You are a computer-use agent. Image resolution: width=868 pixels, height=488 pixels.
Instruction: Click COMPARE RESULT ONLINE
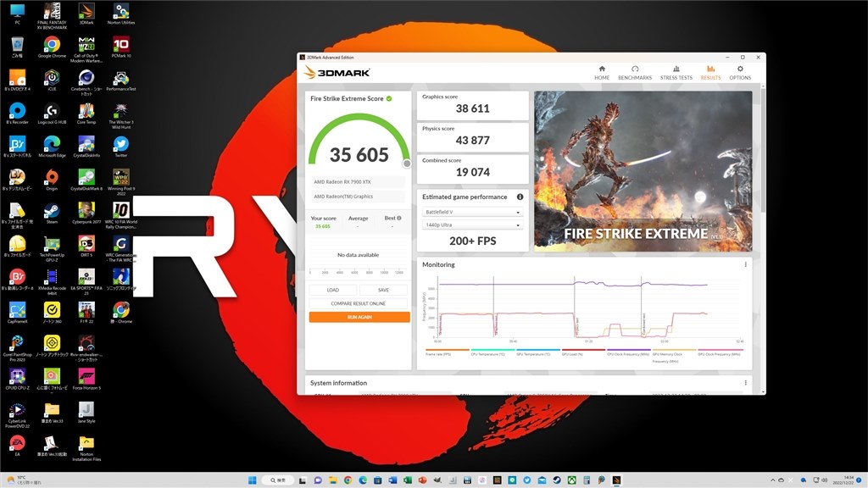[x=359, y=303]
